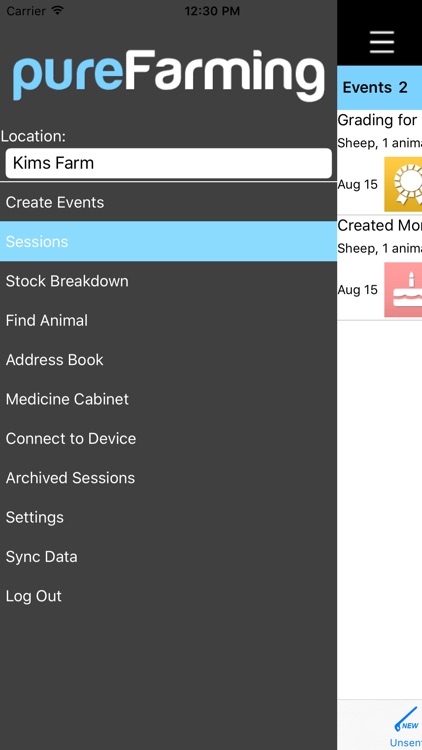Tap Aug 15 date beside ribbon icon
The height and width of the screenshot is (750, 422).
coord(357,185)
